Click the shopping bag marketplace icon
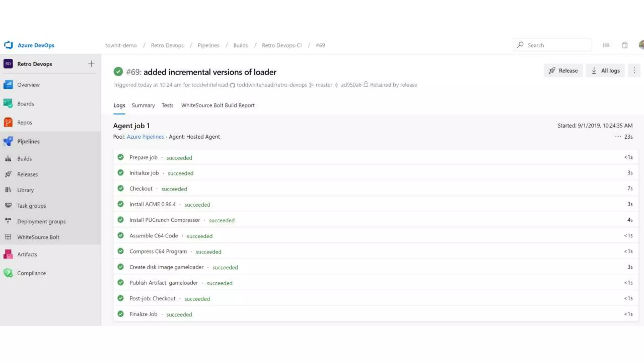This screenshot has height=362, width=644. 625,45
